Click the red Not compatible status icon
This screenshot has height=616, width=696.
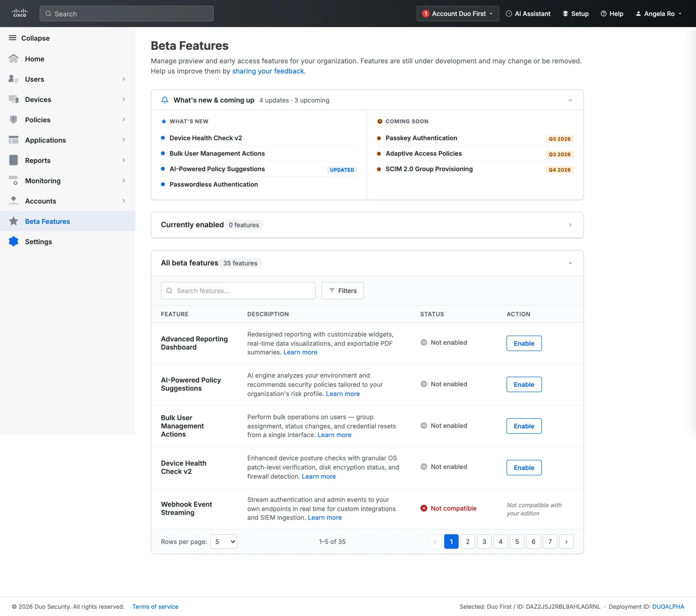(424, 508)
